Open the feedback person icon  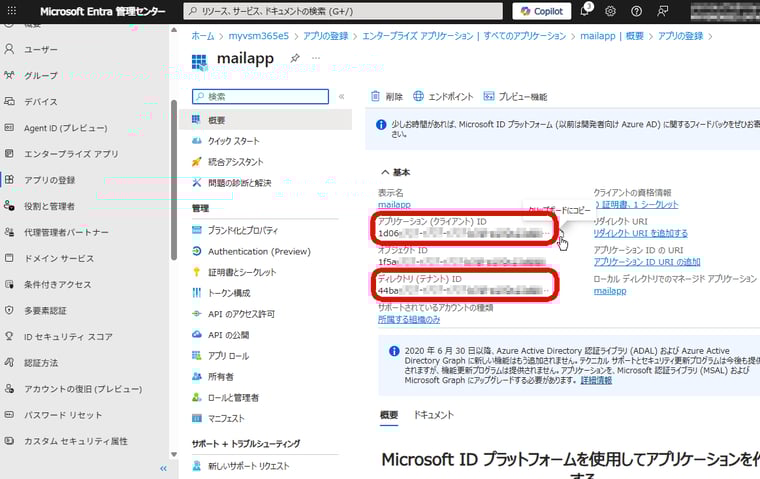point(663,11)
